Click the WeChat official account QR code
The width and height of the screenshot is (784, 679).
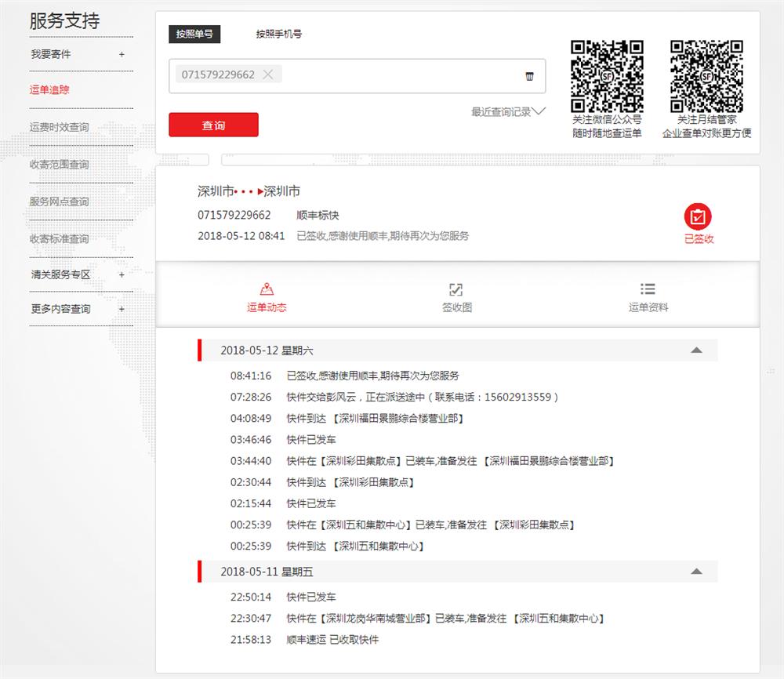(x=607, y=76)
